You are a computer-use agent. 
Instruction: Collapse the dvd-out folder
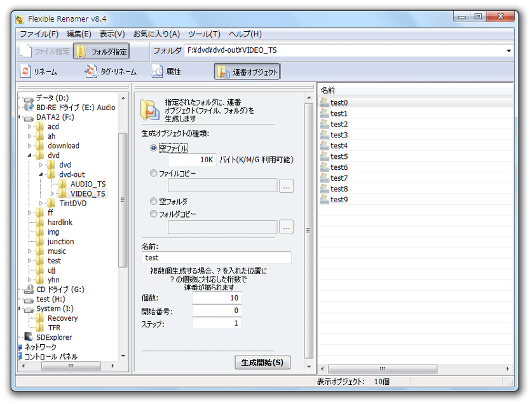tap(41, 174)
